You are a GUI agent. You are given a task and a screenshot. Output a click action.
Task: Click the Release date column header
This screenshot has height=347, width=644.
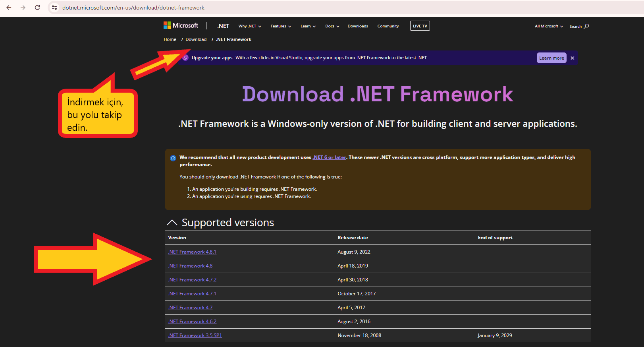pyautogui.click(x=353, y=238)
